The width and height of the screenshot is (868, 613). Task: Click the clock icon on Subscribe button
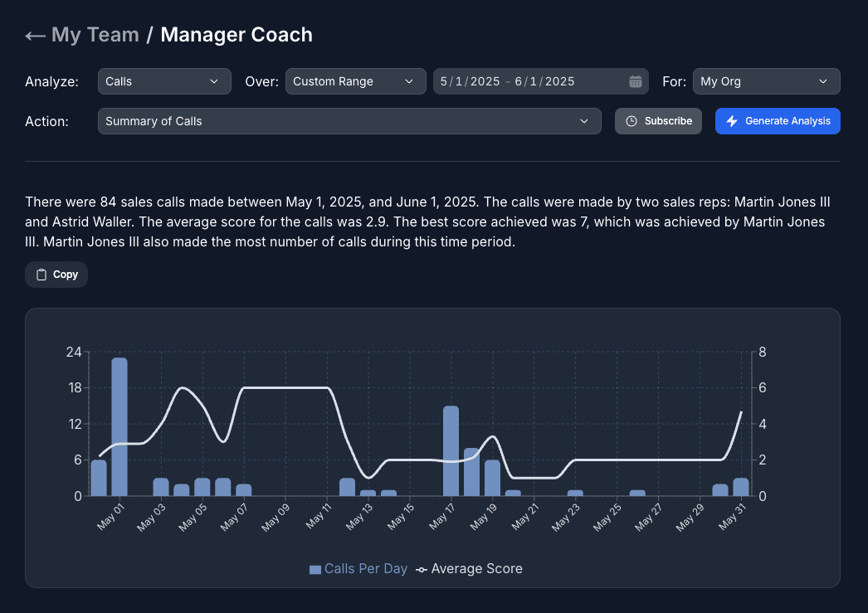[633, 120]
